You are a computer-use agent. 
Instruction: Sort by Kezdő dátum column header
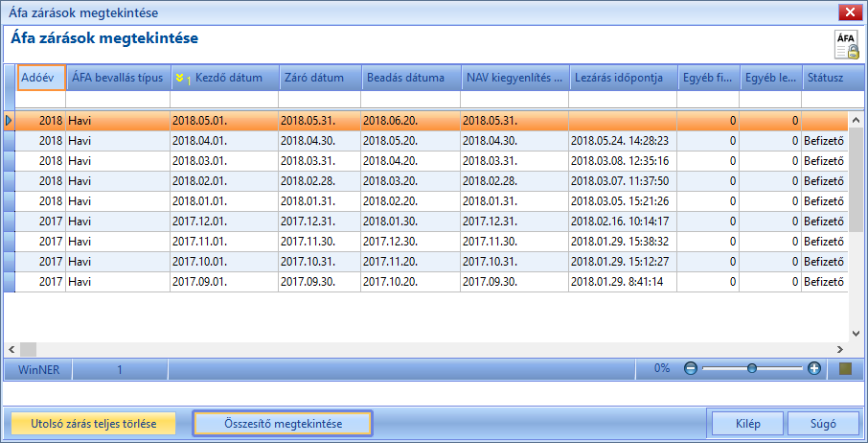(224, 78)
